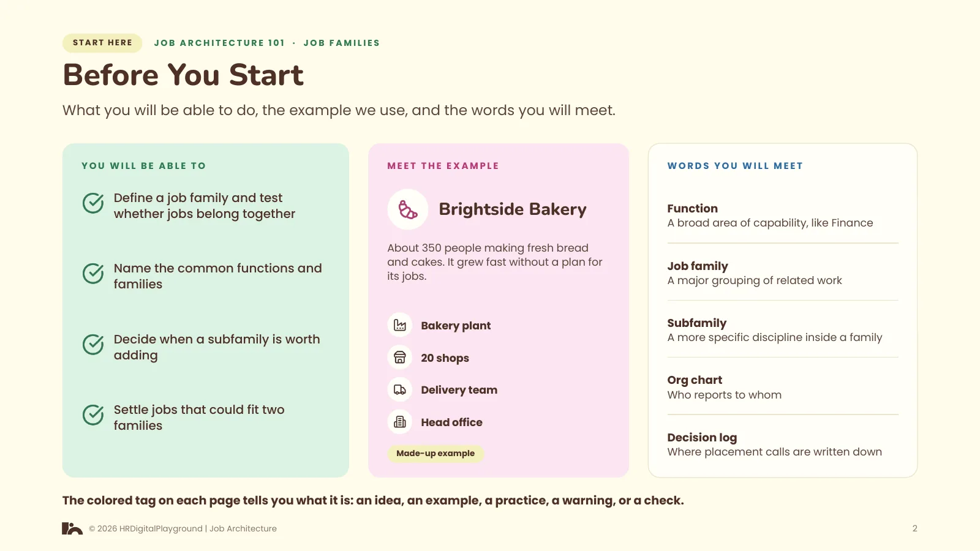Click checkmark next to Name the common functions
Viewport: 980px width, 551px height.
(x=93, y=274)
